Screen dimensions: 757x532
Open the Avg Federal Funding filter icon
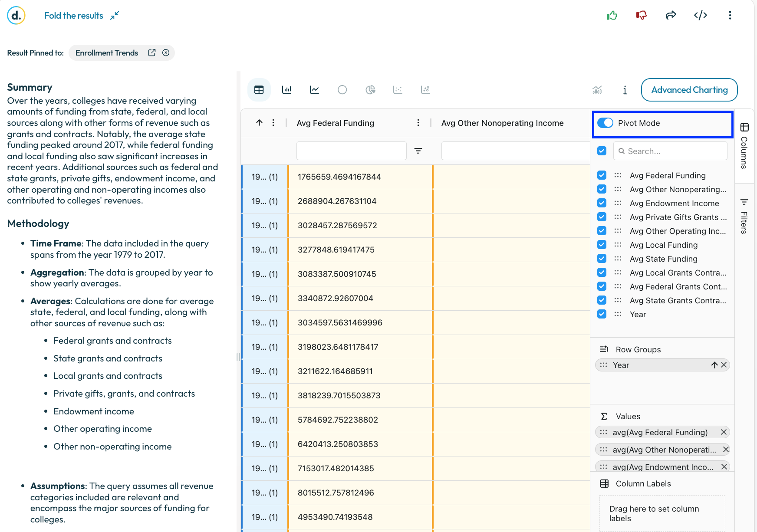pyautogui.click(x=418, y=151)
